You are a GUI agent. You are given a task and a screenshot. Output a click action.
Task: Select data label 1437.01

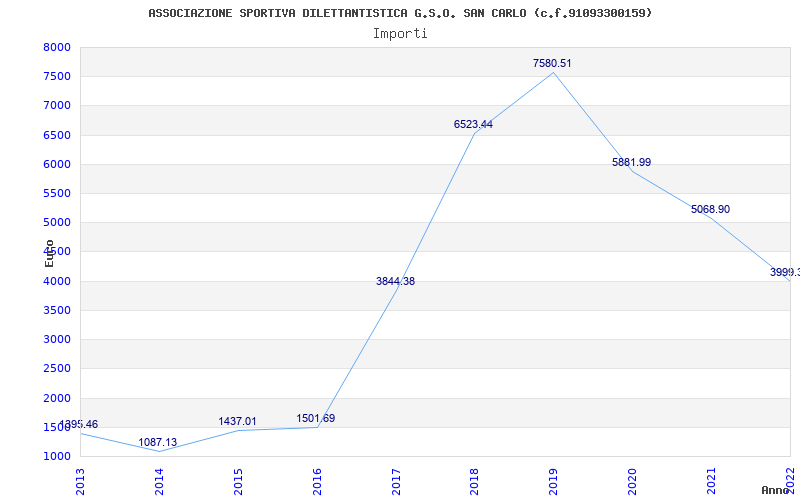(x=237, y=421)
